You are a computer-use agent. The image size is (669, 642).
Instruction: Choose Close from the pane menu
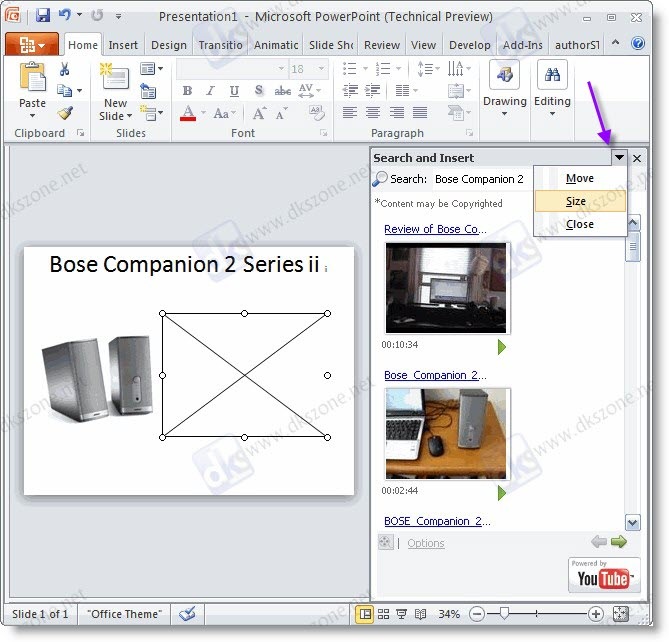click(580, 224)
